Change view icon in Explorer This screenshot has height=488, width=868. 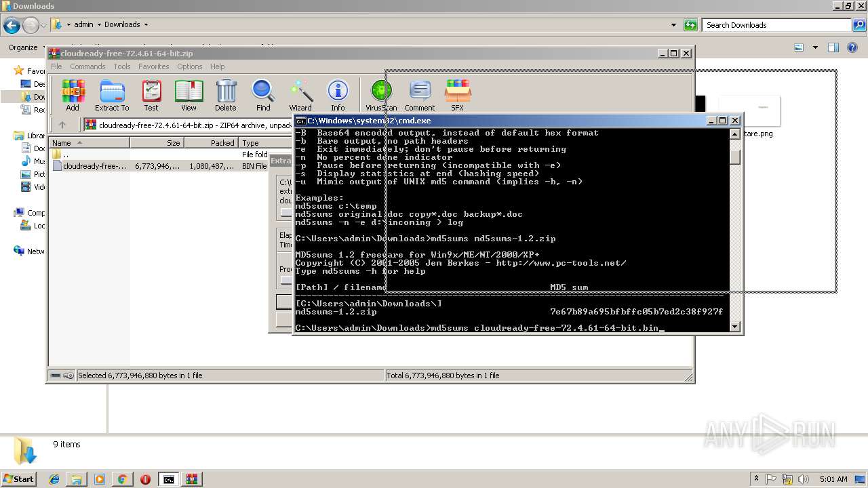tap(799, 47)
